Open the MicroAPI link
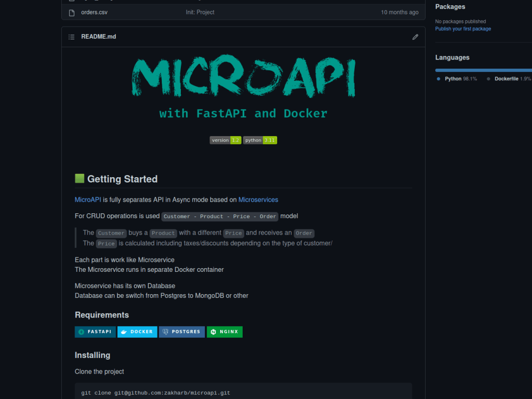The width and height of the screenshot is (532, 399). pyautogui.click(x=87, y=199)
